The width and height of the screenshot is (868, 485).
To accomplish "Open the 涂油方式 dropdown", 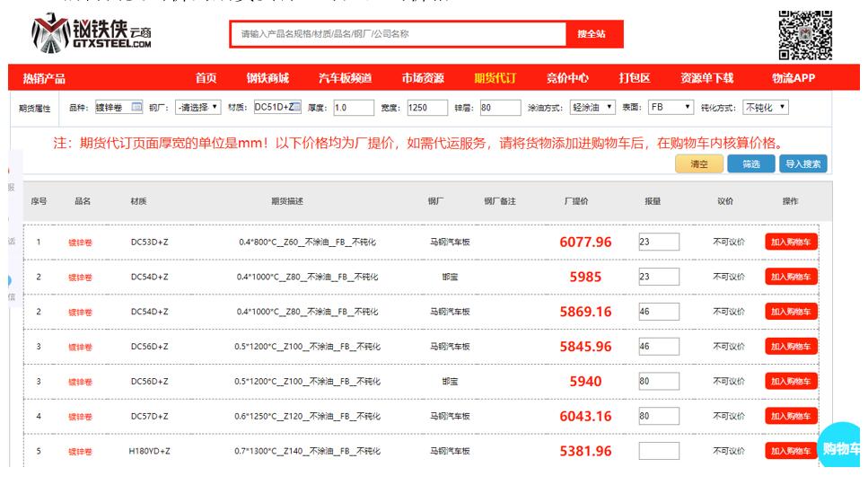I will pyautogui.click(x=592, y=108).
